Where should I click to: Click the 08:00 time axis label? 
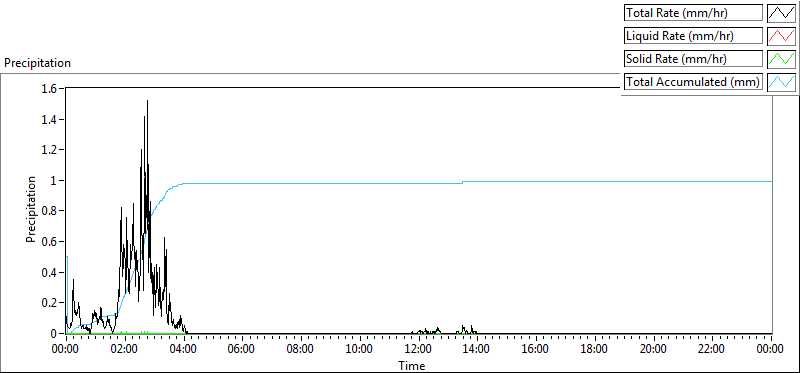point(301,350)
